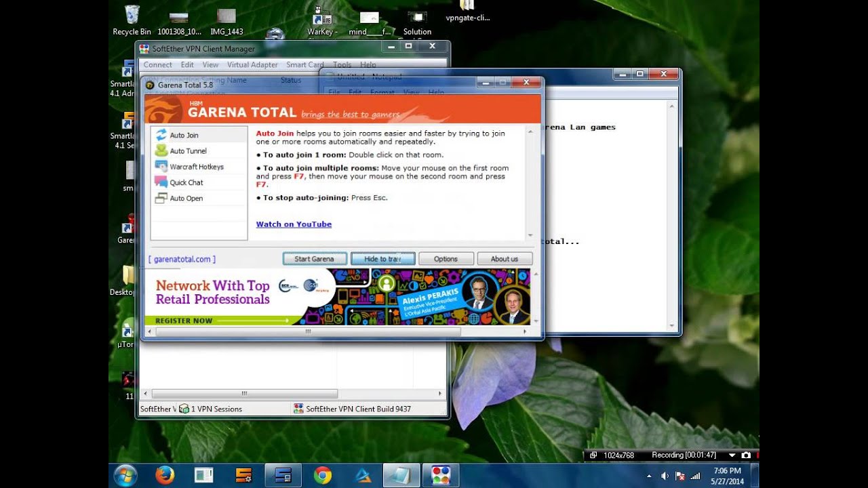Select mind___f desktop file
Image resolution: width=868 pixels, height=488 pixels.
tap(370, 24)
